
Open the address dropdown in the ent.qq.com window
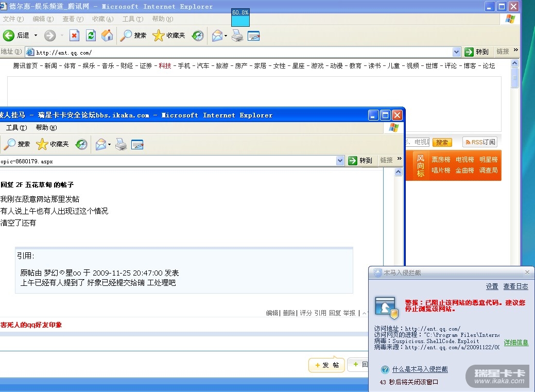(x=456, y=52)
